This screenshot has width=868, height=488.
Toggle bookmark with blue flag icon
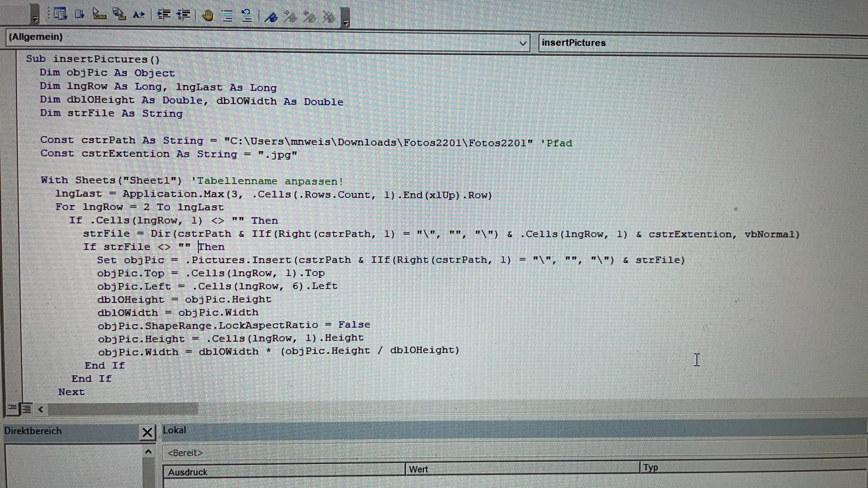(x=270, y=17)
